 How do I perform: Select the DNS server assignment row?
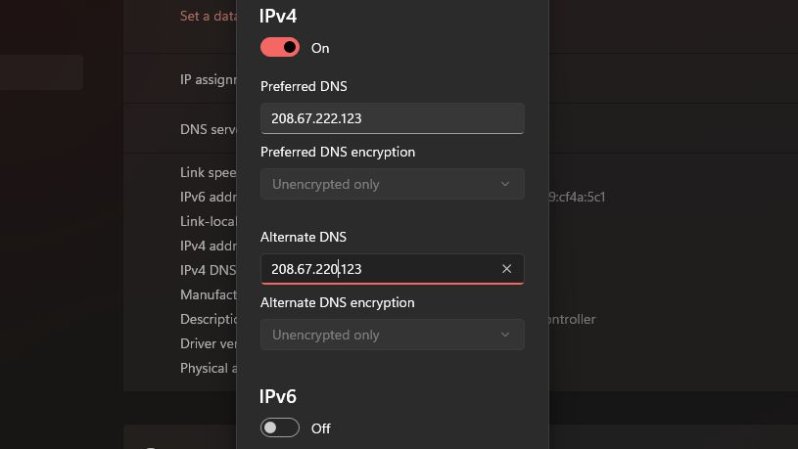(207, 129)
